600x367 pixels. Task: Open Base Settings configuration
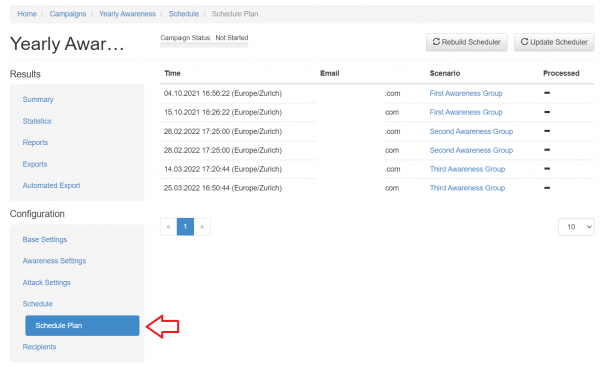45,240
